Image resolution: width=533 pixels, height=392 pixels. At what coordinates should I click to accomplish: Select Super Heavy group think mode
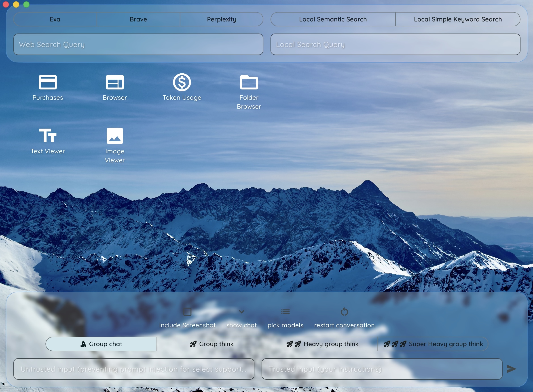(x=433, y=344)
